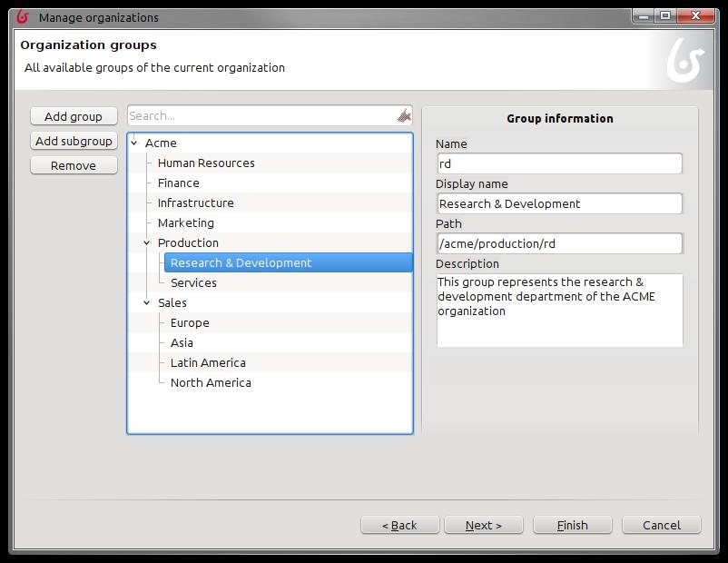Clear the search field with broom icon

[x=404, y=115]
